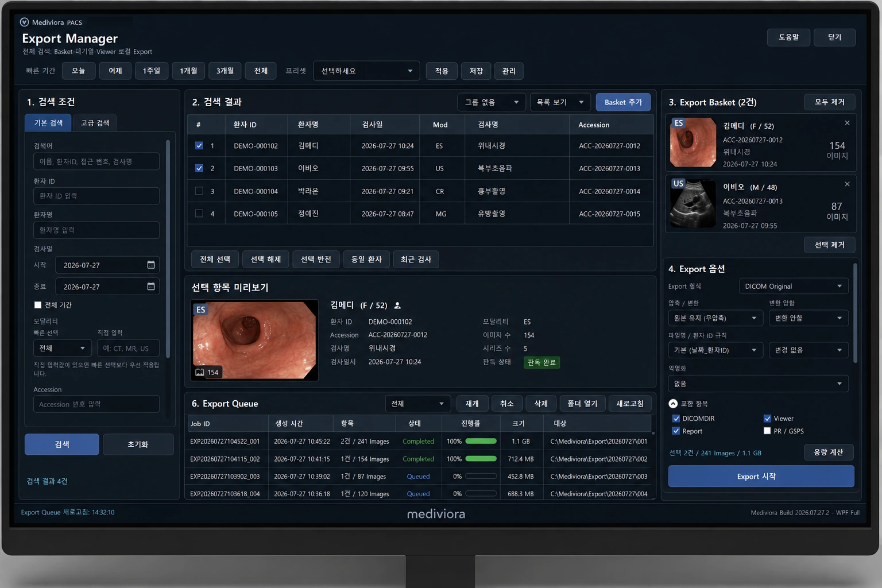The height and width of the screenshot is (588, 882).
Task: Open the 그룹 없음 grouping dropdown
Action: click(492, 102)
